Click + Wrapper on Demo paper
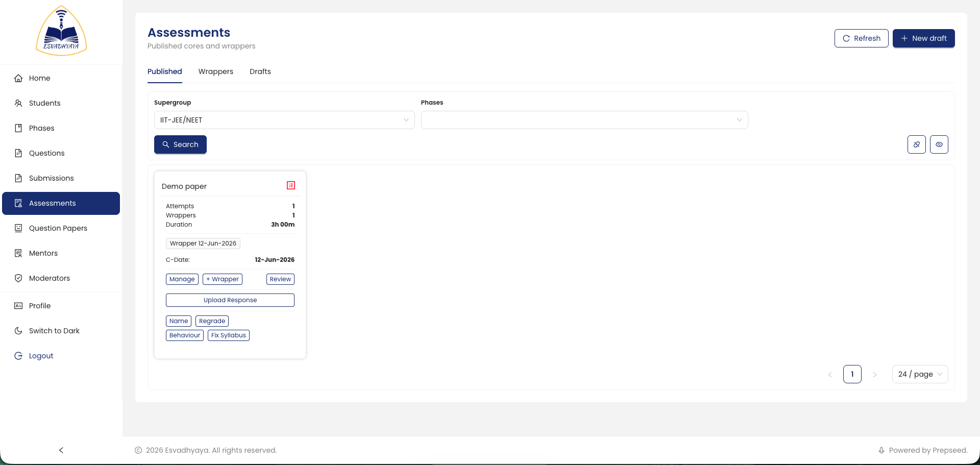This screenshot has height=465, width=980. point(223,279)
